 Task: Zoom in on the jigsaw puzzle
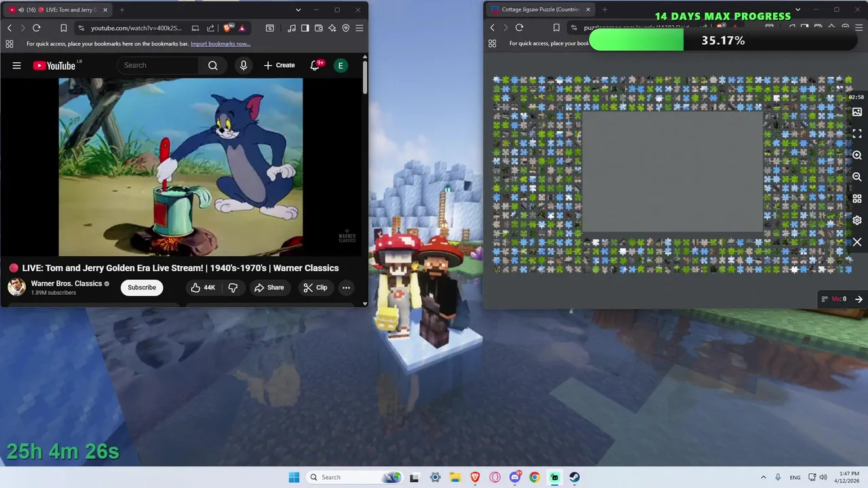(x=857, y=155)
